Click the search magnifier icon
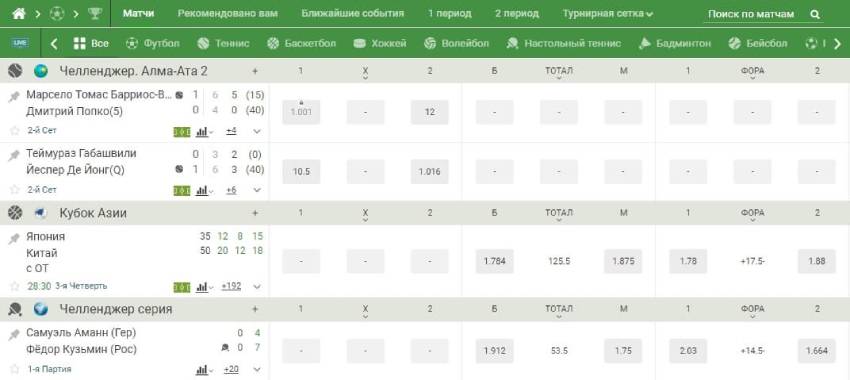The height and width of the screenshot is (380, 850). (815, 15)
